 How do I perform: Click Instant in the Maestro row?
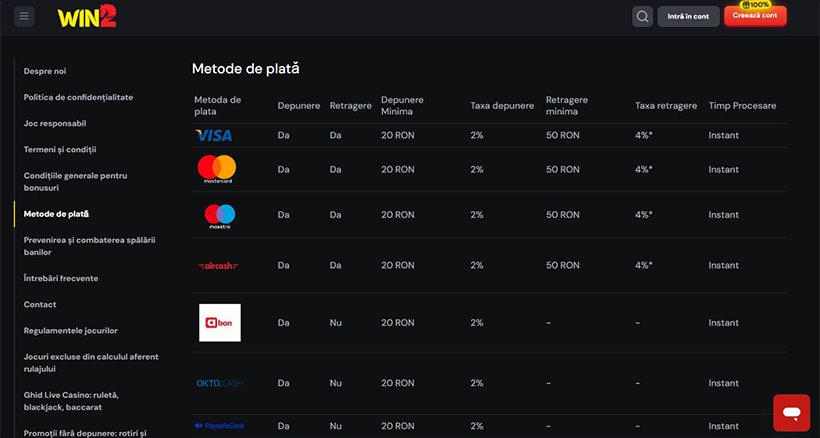click(x=724, y=215)
